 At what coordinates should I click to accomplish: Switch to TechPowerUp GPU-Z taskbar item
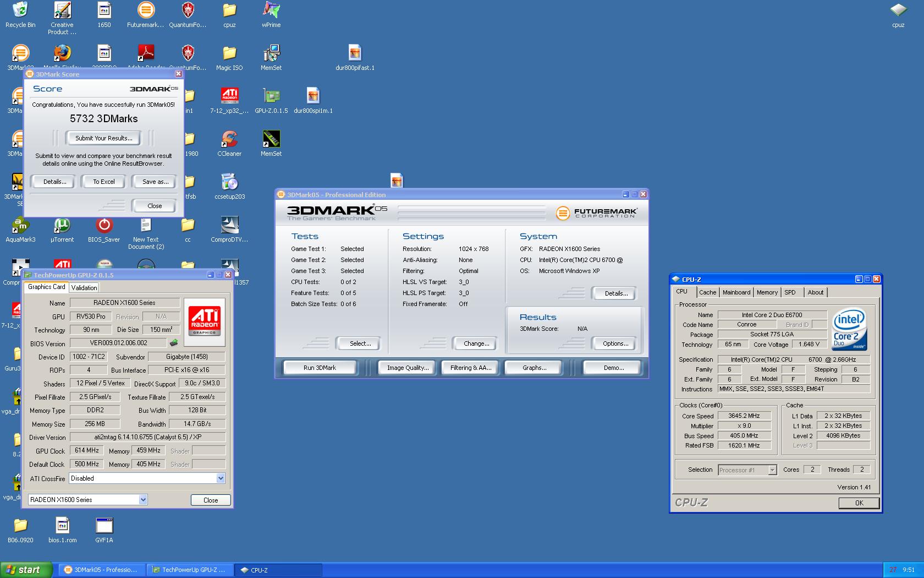pos(191,570)
